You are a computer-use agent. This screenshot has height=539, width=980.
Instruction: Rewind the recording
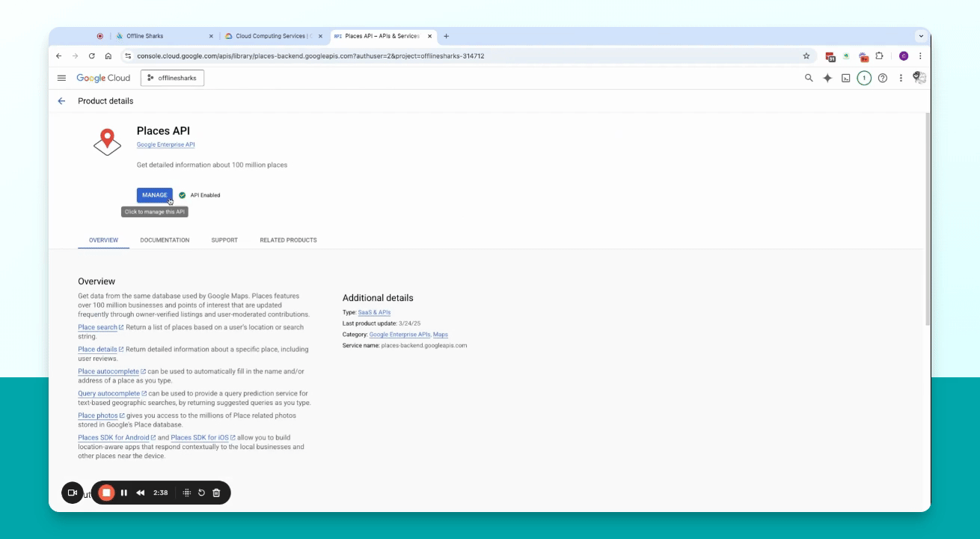[x=141, y=493]
